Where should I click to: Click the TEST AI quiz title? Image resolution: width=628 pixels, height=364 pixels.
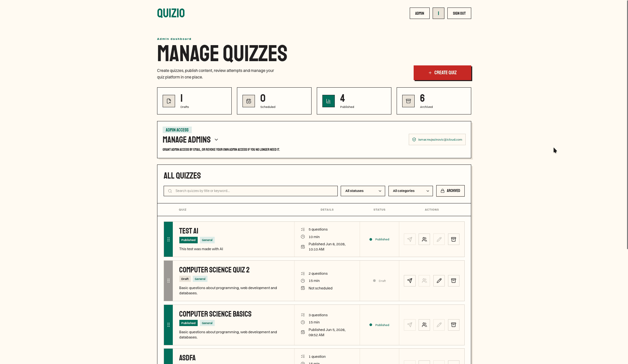188,231
